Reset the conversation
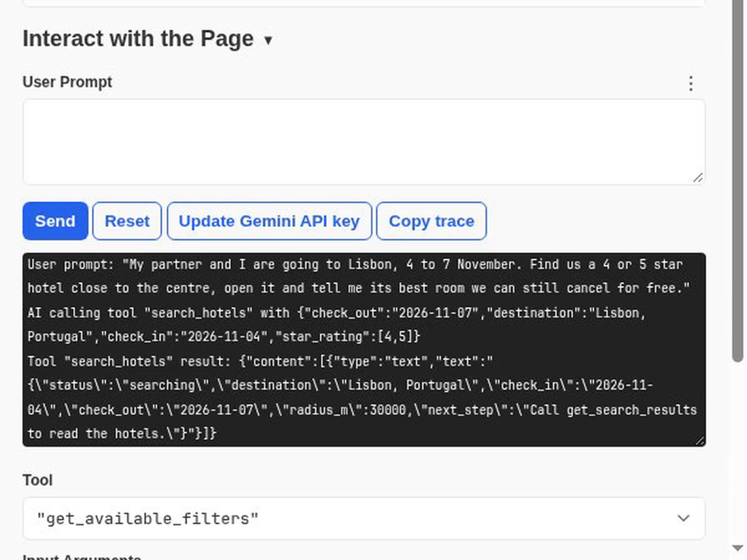This screenshot has height=560, width=747. (127, 221)
